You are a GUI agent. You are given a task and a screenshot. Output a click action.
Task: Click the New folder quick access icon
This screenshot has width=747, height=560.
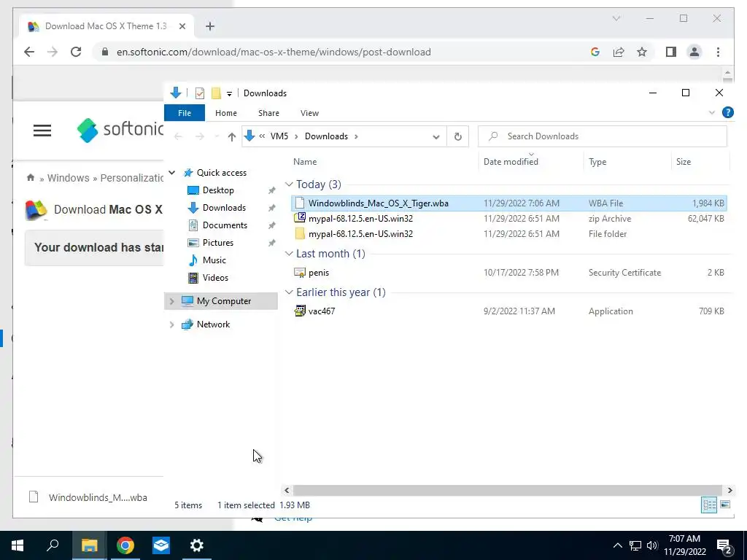click(x=216, y=93)
